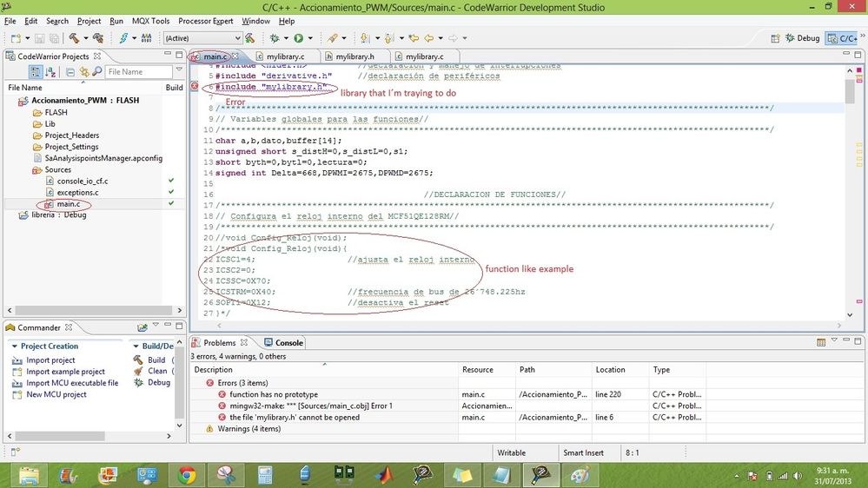Screen dimensions: 868x488
Task: Click Import example project link
Action: pyautogui.click(x=65, y=372)
